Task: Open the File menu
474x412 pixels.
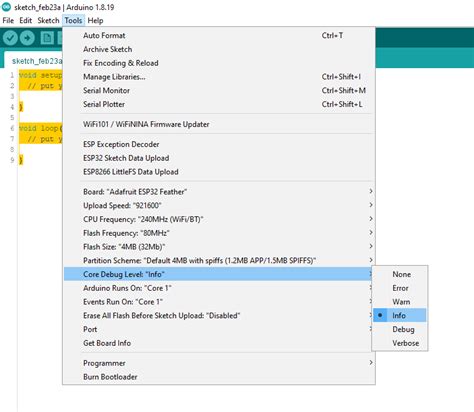Action: [8, 21]
